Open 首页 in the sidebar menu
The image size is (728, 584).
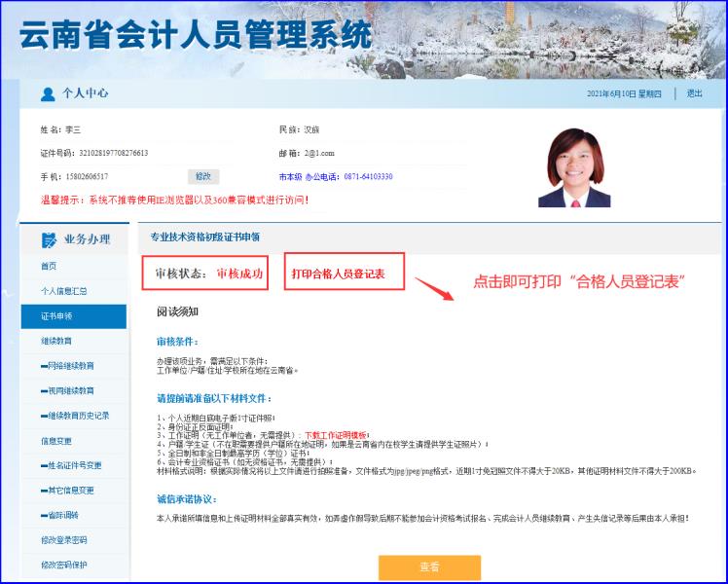pyautogui.click(x=49, y=266)
